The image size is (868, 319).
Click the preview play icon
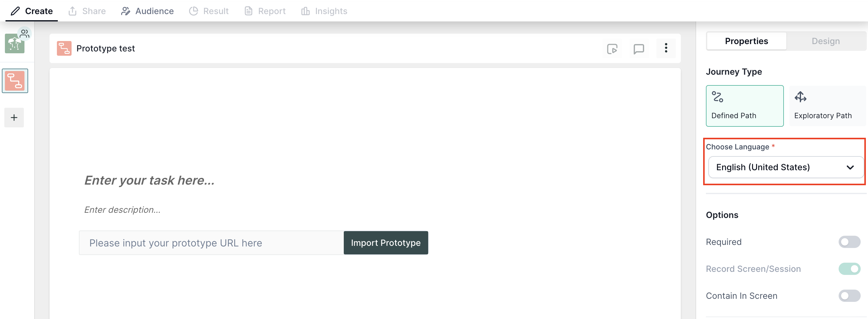(612, 49)
